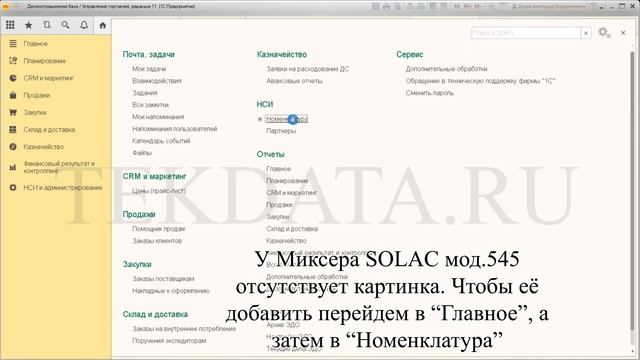Click the Склад и доставка sidebar icon

coord(13,129)
